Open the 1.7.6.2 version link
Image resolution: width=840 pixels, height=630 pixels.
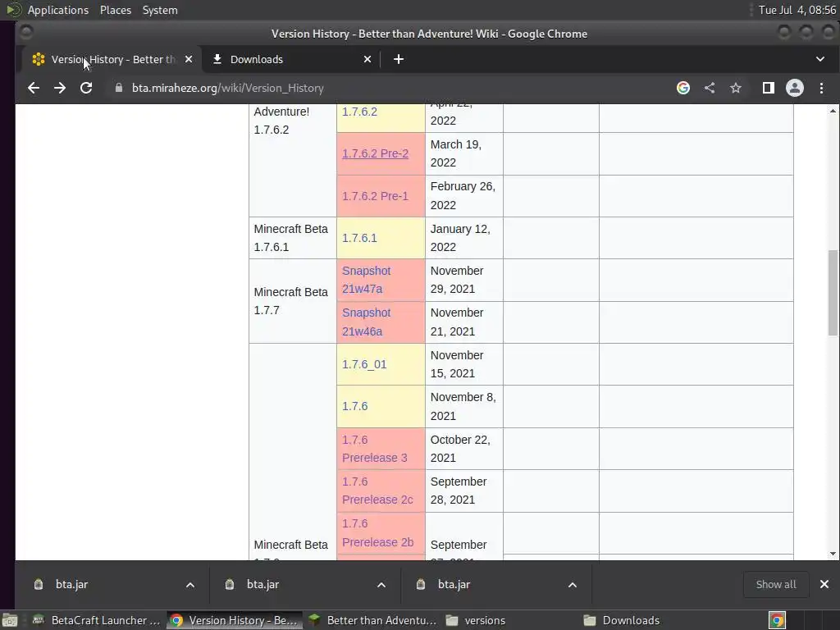pyautogui.click(x=359, y=112)
